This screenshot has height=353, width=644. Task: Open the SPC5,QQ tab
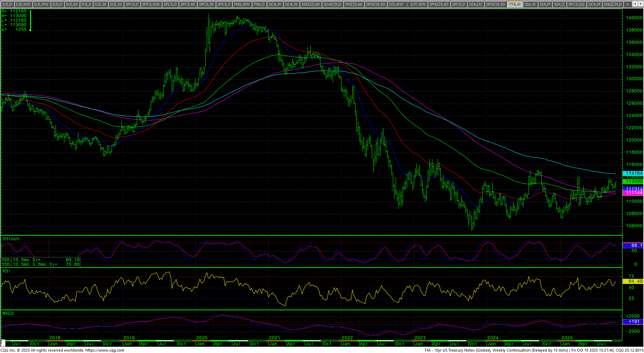pos(576,4)
